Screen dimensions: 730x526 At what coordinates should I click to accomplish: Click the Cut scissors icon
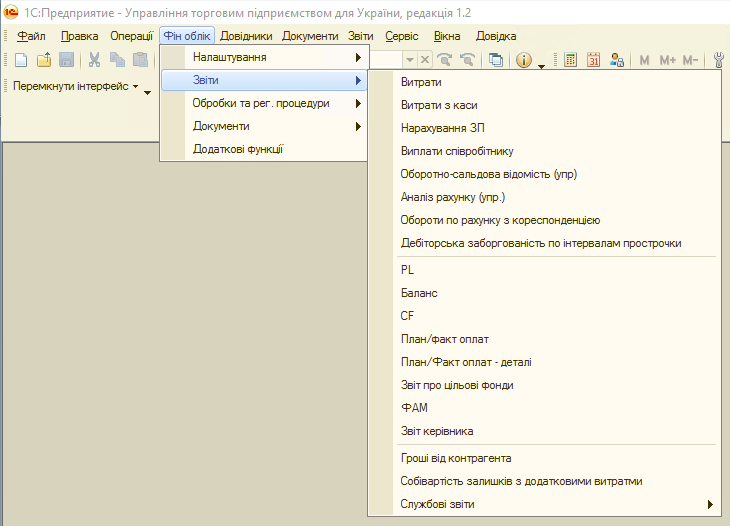point(95,60)
